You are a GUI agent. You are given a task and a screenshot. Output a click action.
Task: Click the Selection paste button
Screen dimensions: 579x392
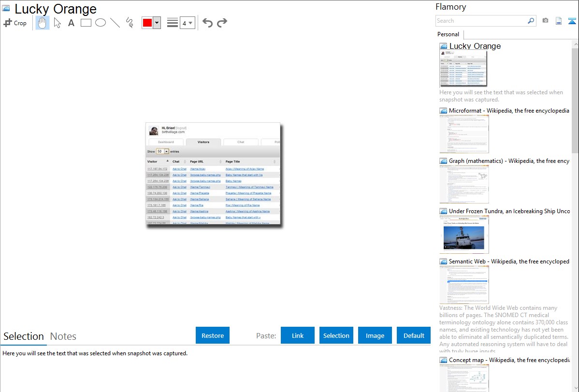(x=336, y=335)
